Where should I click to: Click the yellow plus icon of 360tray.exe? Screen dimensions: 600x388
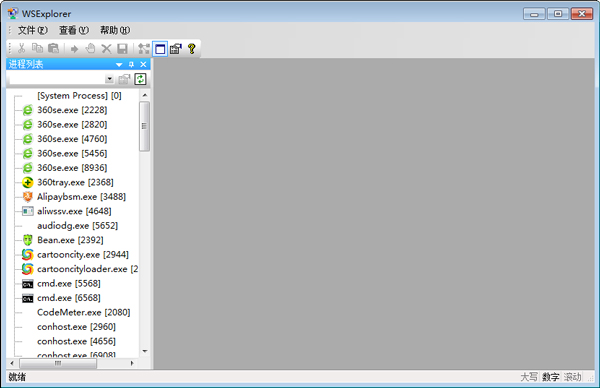[28, 183]
